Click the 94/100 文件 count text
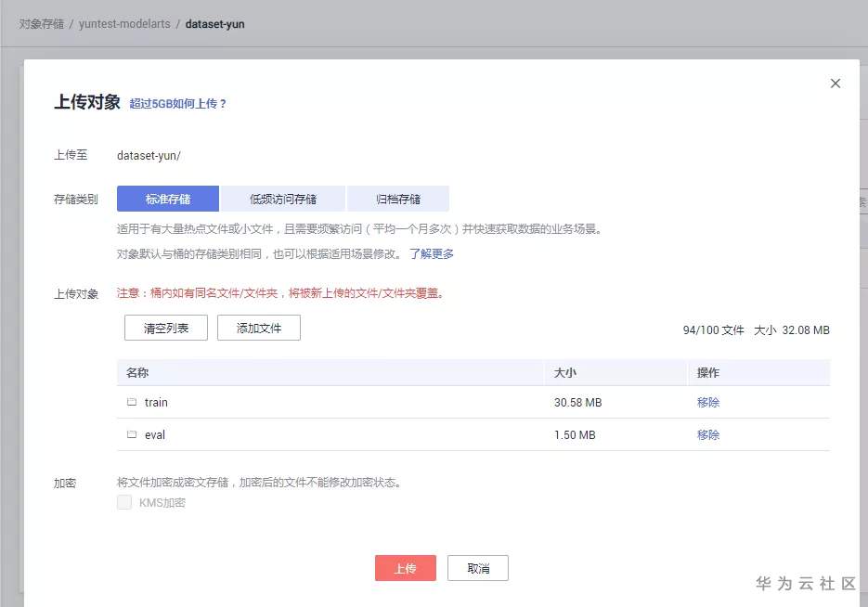Image resolution: width=868 pixels, height=607 pixels. [713, 329]
